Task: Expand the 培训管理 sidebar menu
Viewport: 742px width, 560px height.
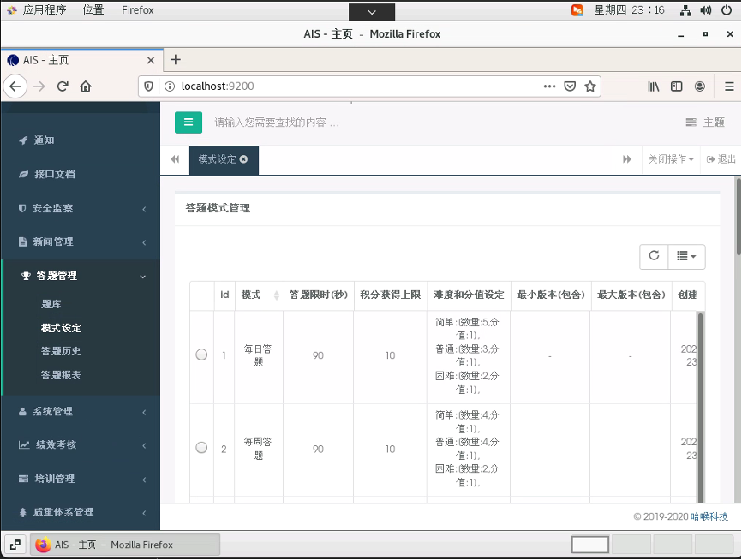Action: (81, 479)
